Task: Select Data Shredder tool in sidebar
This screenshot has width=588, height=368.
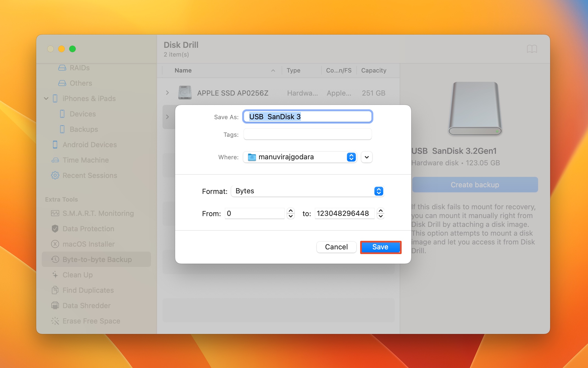Action: [86, 306]
